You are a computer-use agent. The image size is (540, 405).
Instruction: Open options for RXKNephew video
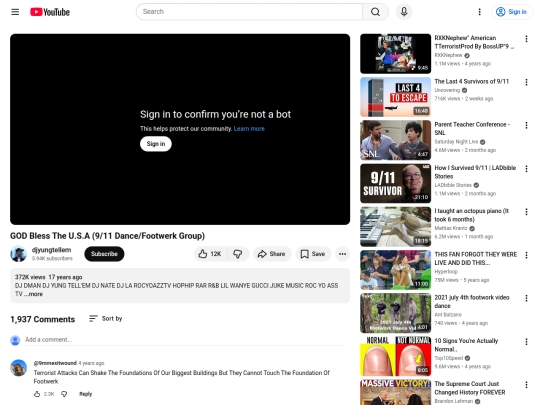click(526, 39)
